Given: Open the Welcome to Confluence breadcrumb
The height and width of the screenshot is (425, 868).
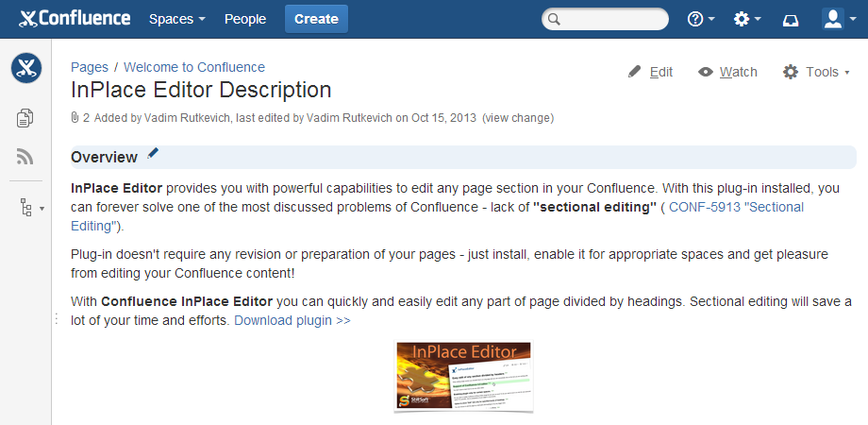Looking at the screenshot, I should (194, 67).
